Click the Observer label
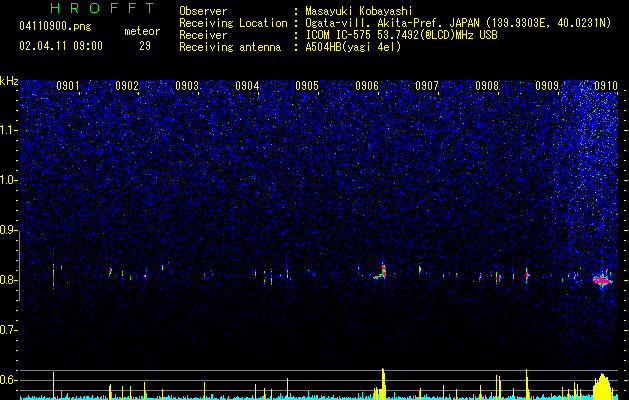Screen dimensions: 629x400 click(203, 11)
